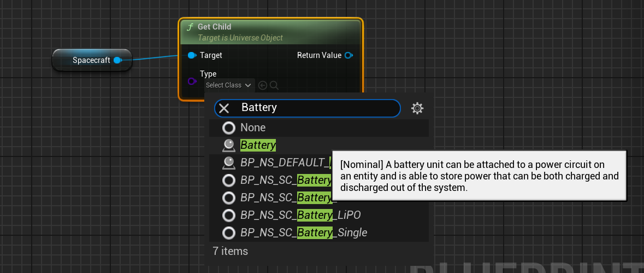Click the use-selected-asset arrow icon
Screen dimensions: 644x273
263,85
